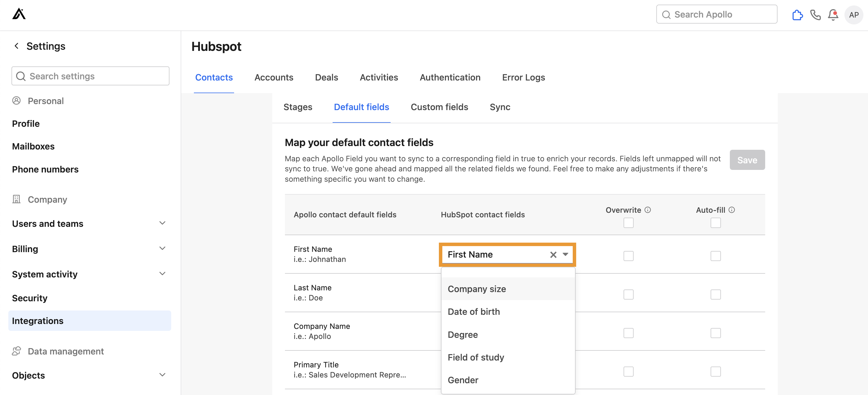Image resolution: width=868 pixels, height=395 pixels.
Task: Click the Data management icon in the sidebar
Action: pos(16,351)
